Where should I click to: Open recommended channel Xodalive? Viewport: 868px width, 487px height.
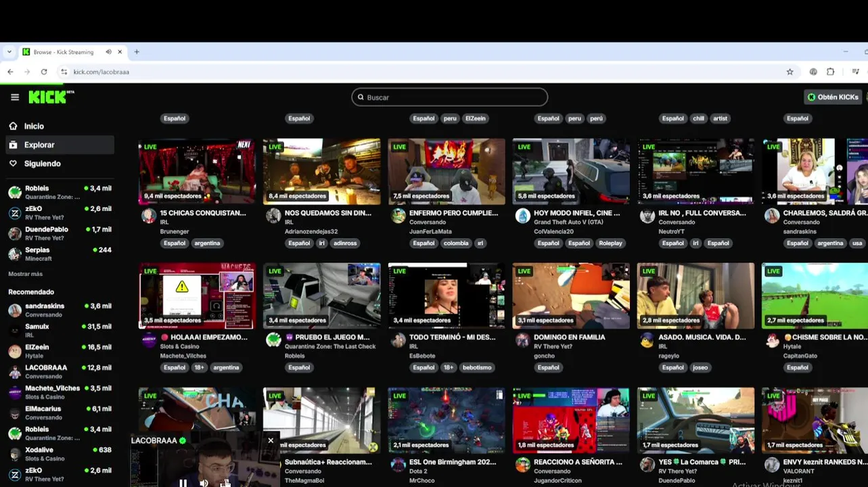60,453
